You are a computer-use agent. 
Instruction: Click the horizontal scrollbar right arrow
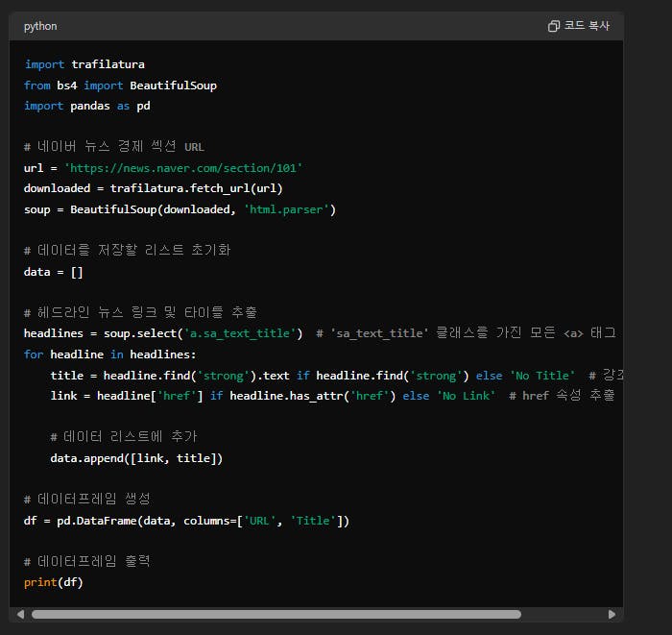tap(612, 614)
